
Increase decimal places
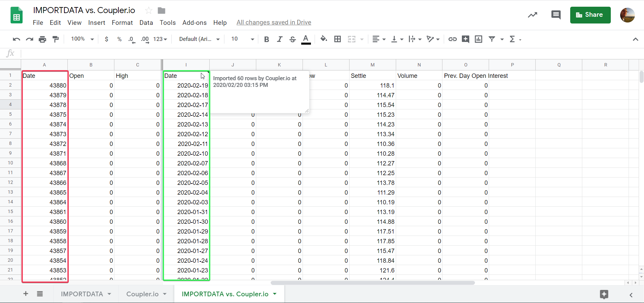click(145, 39)
